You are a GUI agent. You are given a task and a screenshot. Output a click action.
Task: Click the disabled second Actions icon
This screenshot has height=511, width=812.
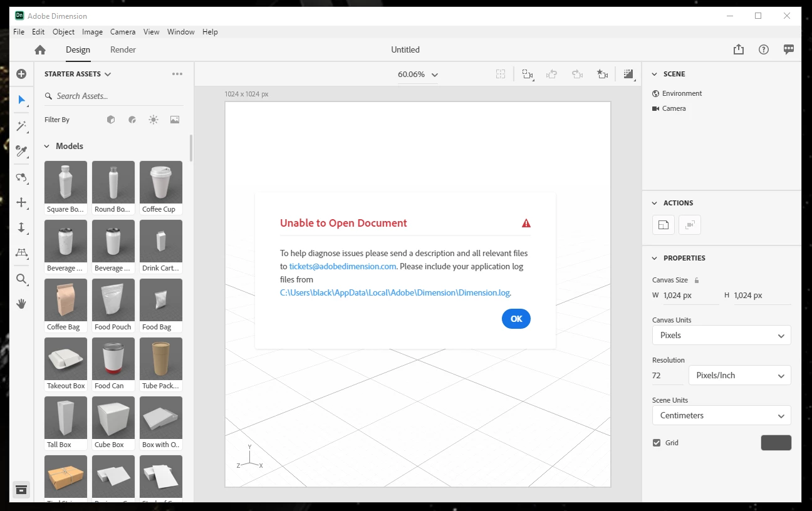[690, 225]
